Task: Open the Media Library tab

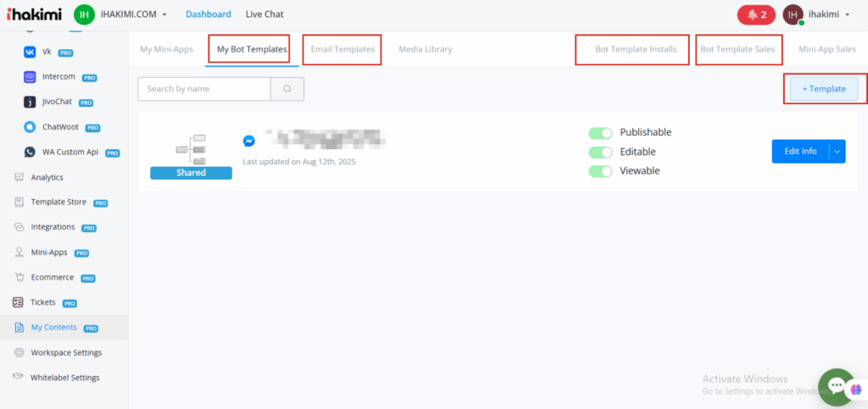Action: tap(425, 50)
